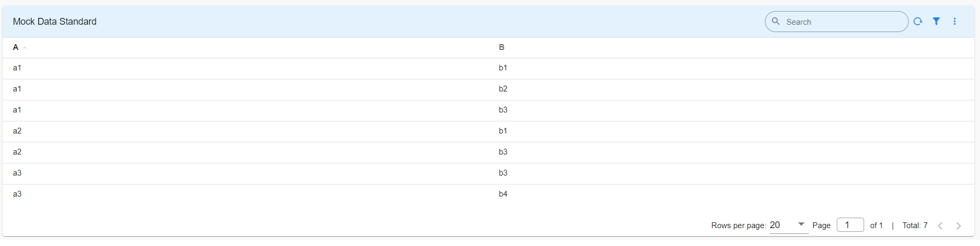Screen dimensions: 980x246
Task: Open the filter icon in header
Action: (936, 22)
